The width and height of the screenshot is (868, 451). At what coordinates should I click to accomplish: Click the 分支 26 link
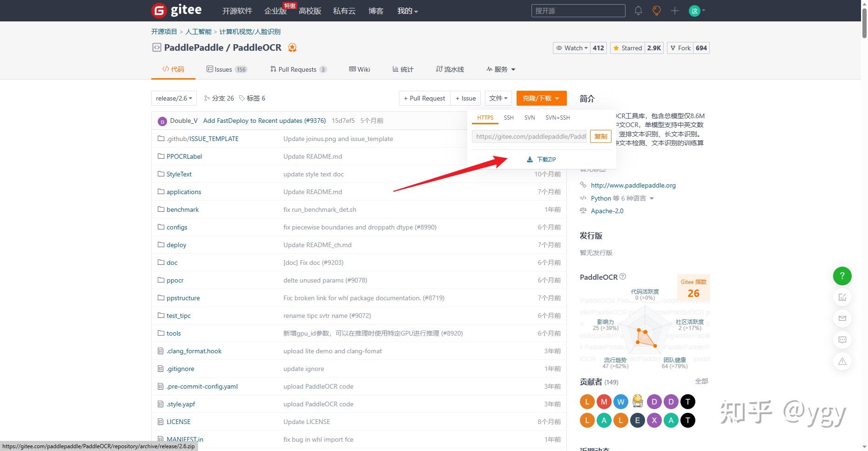pos(219,98)
